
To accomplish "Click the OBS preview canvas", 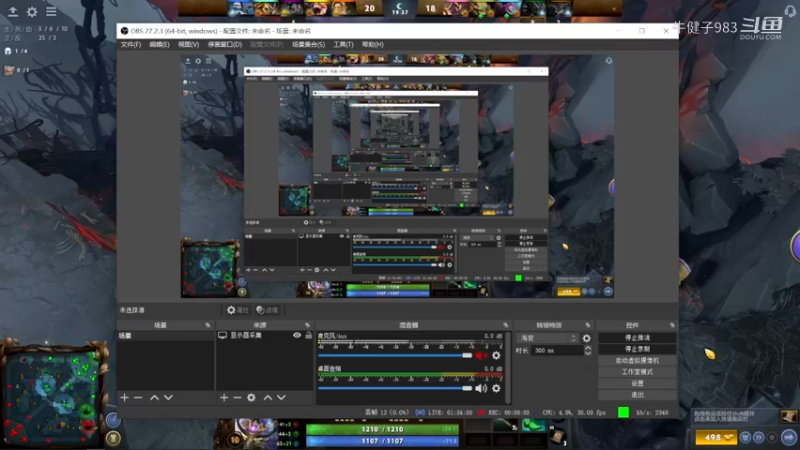I will coord(397,176).
